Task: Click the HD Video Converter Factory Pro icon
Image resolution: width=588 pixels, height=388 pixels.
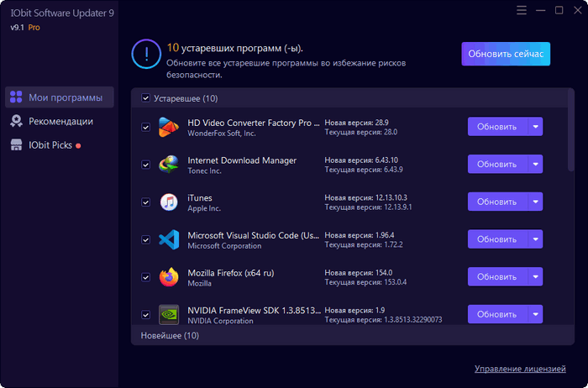Action: (168, 127)
